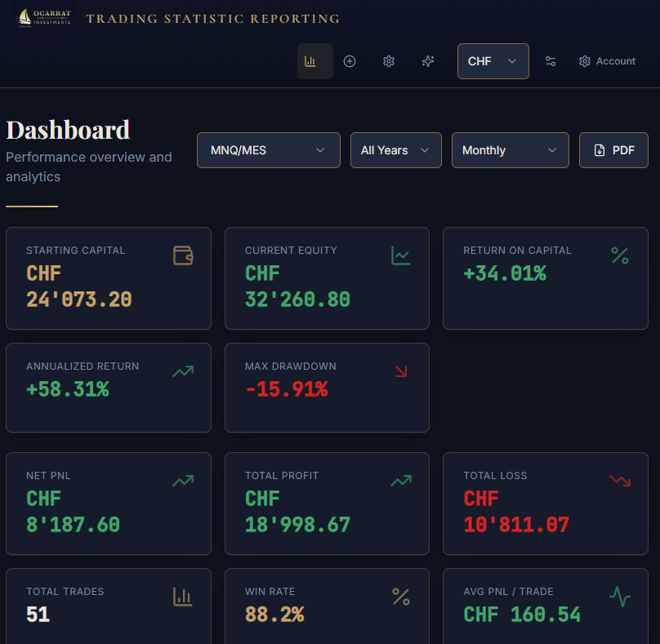Click the Total Loss value 10'811.07
The width and height of the screenshot is (660, 644).
pos(516,526)
